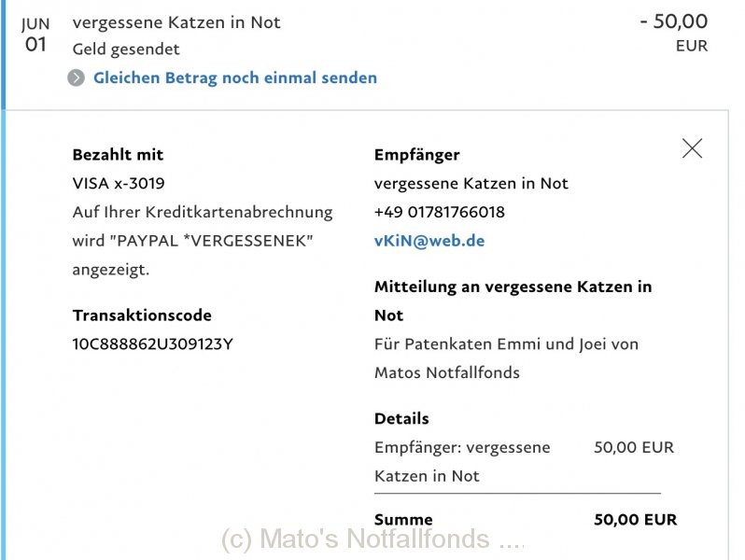Image resolution: width=745 pixels, height=560 pixels.
Task: Close the transaction details panel
Action: [x=692, y=148]
